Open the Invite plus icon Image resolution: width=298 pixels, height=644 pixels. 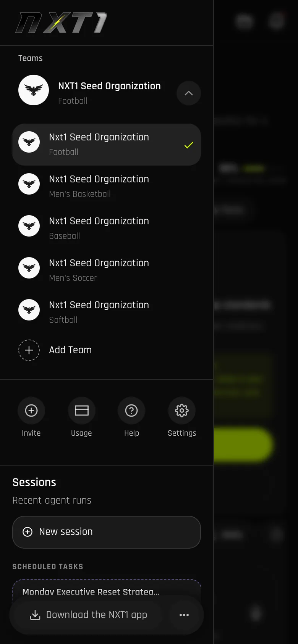coord(31,411)
